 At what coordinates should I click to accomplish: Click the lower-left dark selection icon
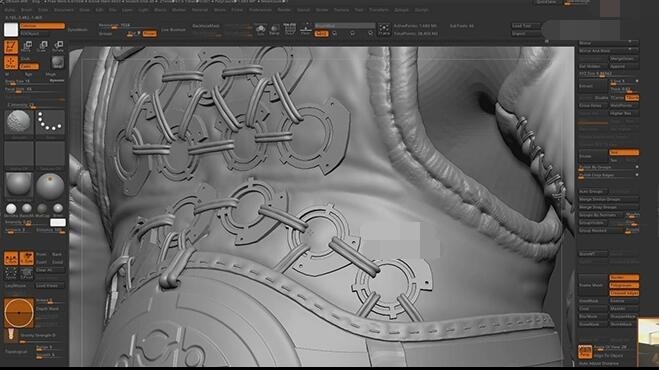coord(11,274)
